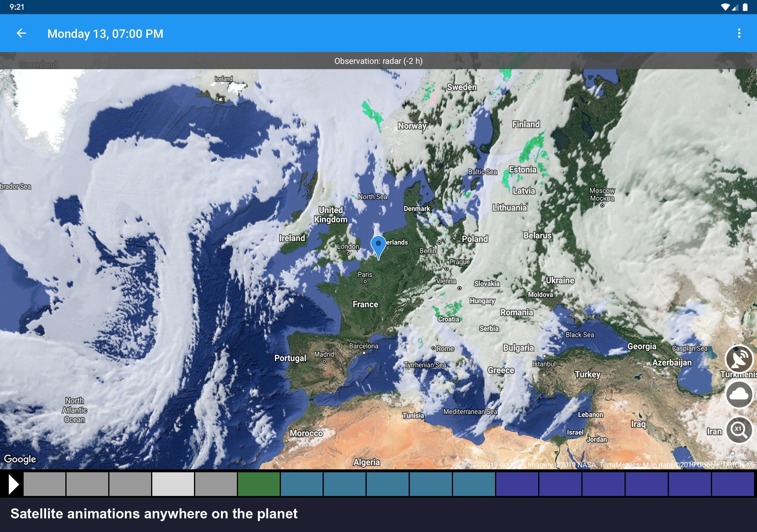
Task: Tap the 'France' map label
Action: (365, 304)
